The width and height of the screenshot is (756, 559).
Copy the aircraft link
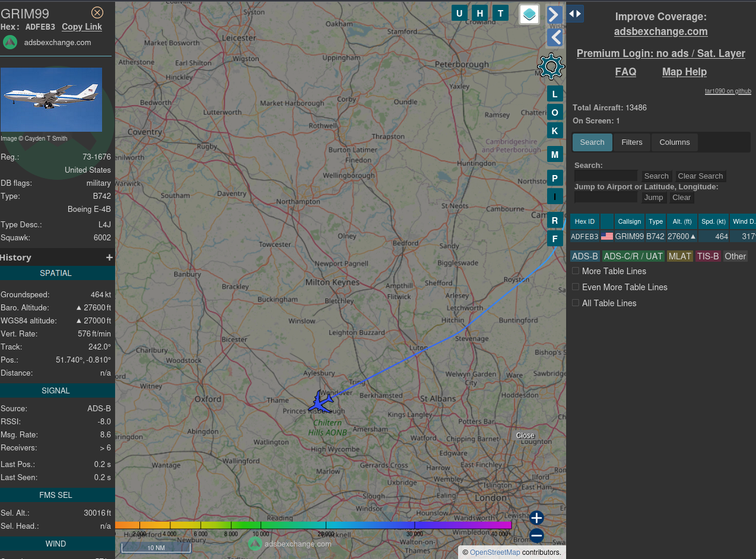[82, 27]
